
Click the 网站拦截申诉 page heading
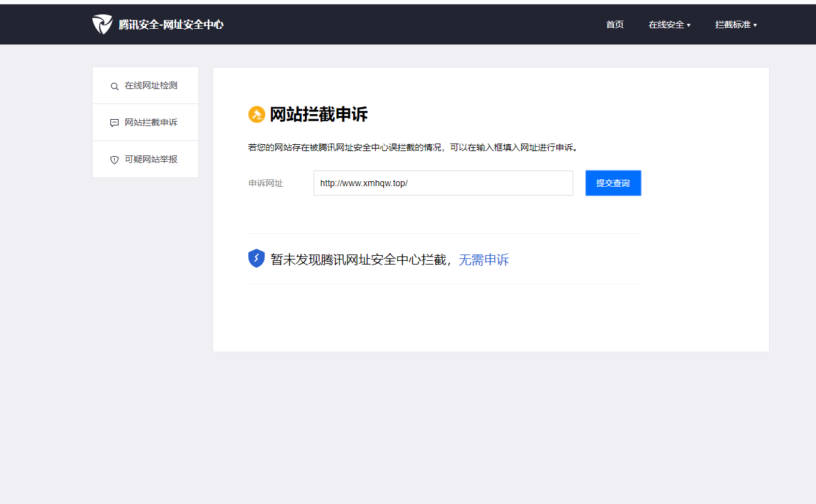pyautogui.click(x=319, y=115)
